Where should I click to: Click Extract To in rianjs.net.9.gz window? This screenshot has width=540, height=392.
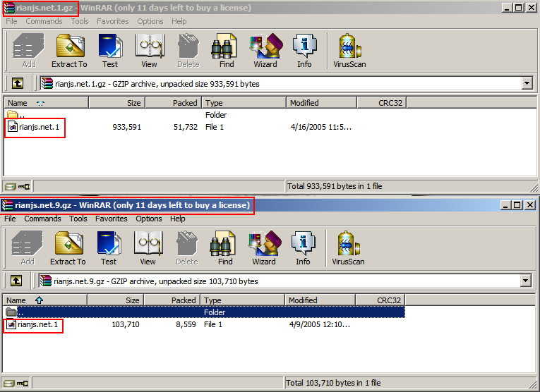(68, 248)
